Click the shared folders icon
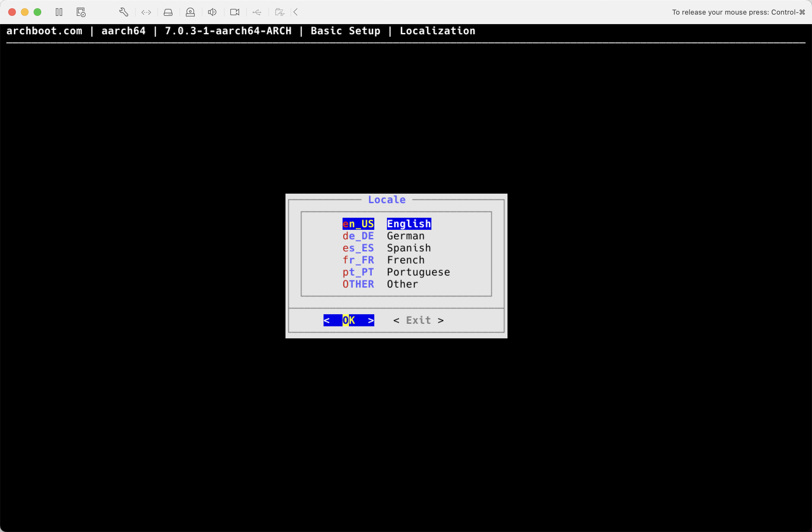The image size is (812, 532). (x=279, y=12)
